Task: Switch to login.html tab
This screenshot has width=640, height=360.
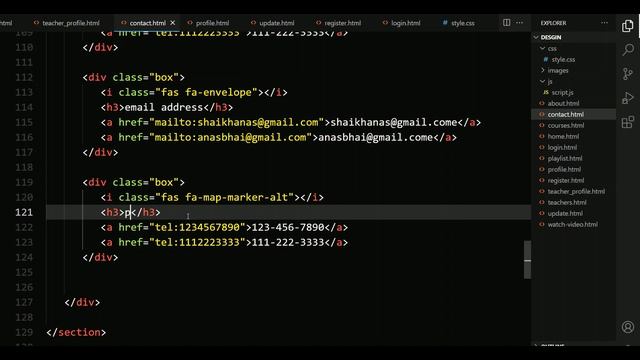Action: click(x=401, y=23)
